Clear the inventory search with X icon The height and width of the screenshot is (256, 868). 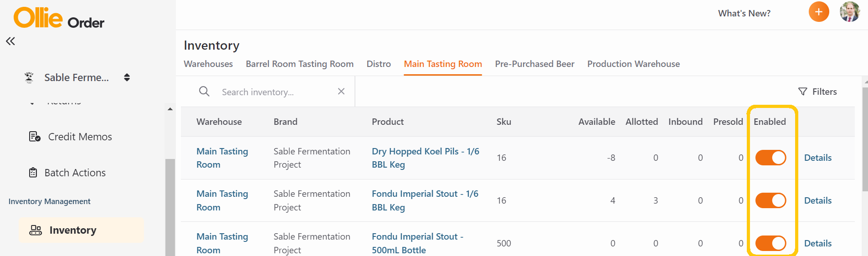coord(341,92)
